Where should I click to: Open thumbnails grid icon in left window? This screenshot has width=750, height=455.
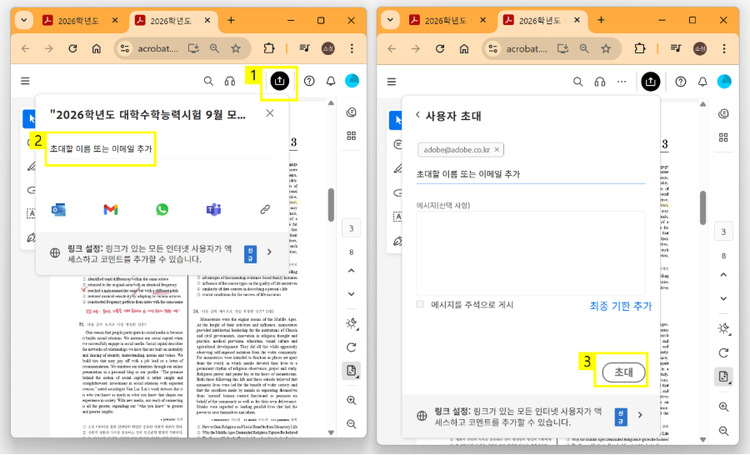[x=352, y=136]
